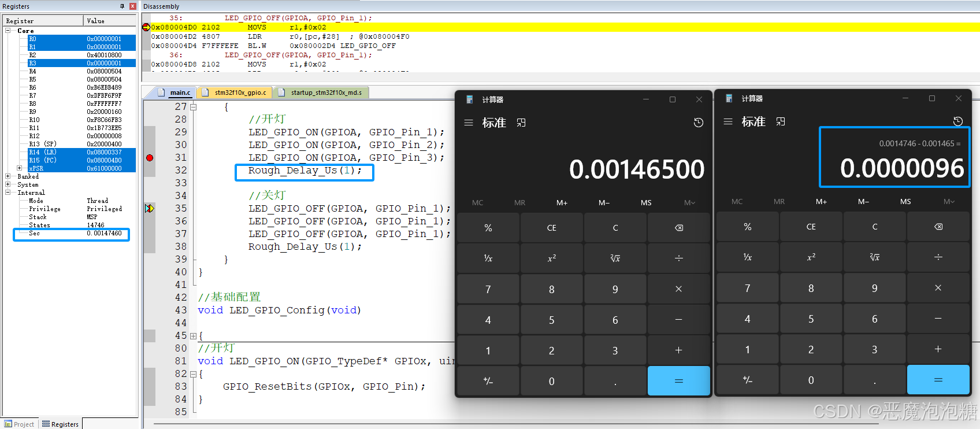This screenshot has height=429, width=980.
Task: Click multiply key in calculator showing 0.00146500
Action: pos(679,289)
